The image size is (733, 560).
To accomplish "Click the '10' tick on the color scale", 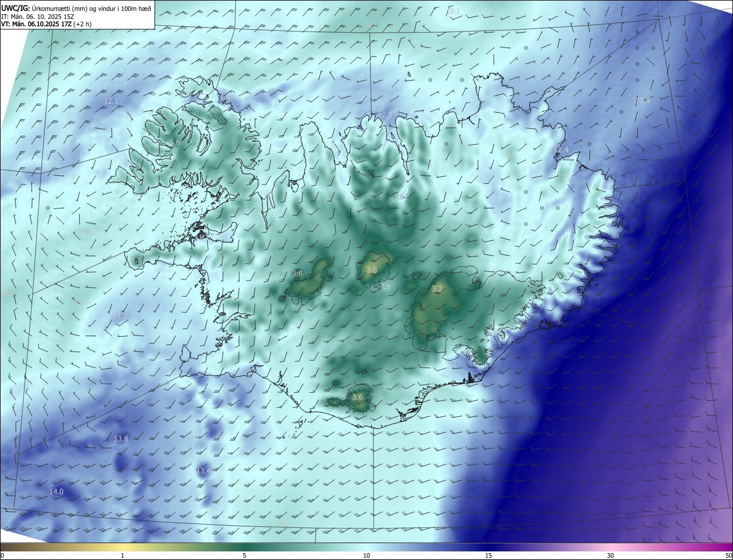I will click(x=366, y=555).
